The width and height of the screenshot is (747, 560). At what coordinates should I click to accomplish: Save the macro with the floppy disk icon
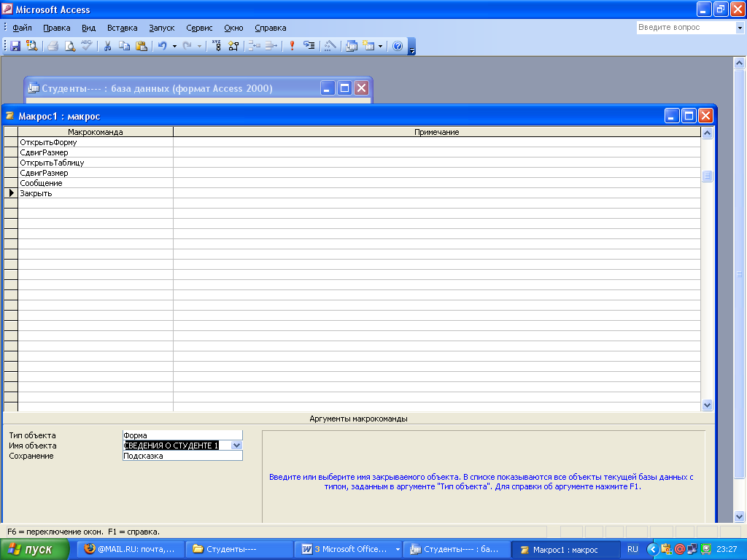click(x=15, y=46)
